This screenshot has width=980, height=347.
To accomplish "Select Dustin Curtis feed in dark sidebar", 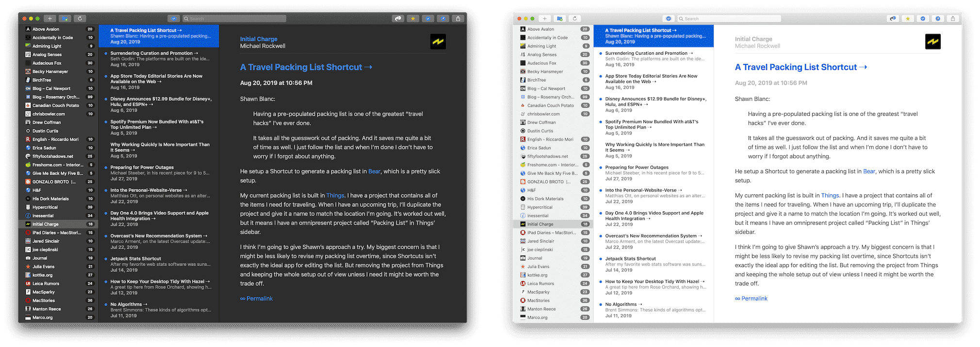I will [x=58, y=131].
